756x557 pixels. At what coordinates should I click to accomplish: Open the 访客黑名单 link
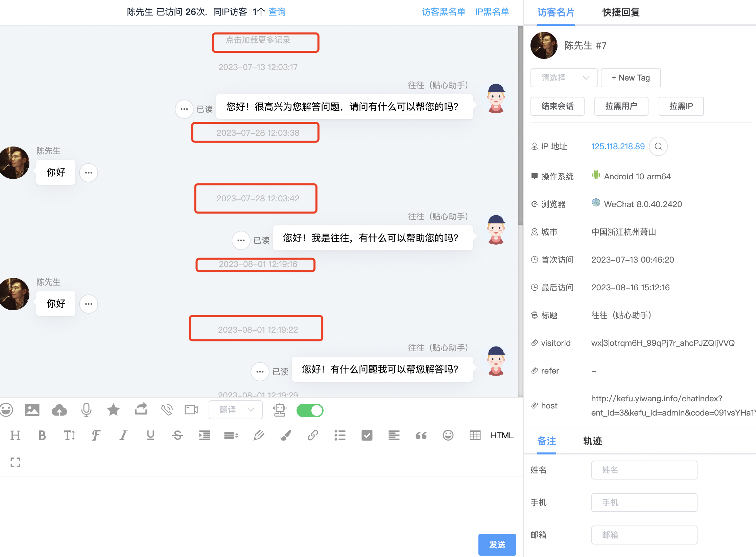[443, 12]
